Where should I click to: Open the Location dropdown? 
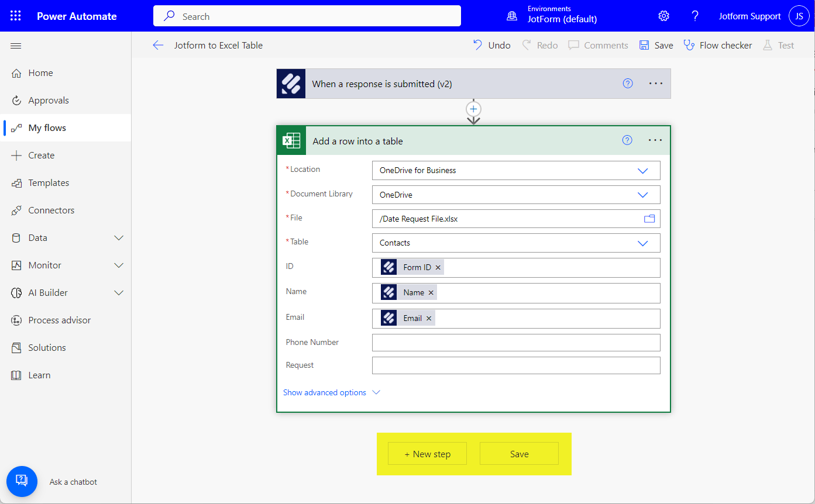click(x=642, y=171)
